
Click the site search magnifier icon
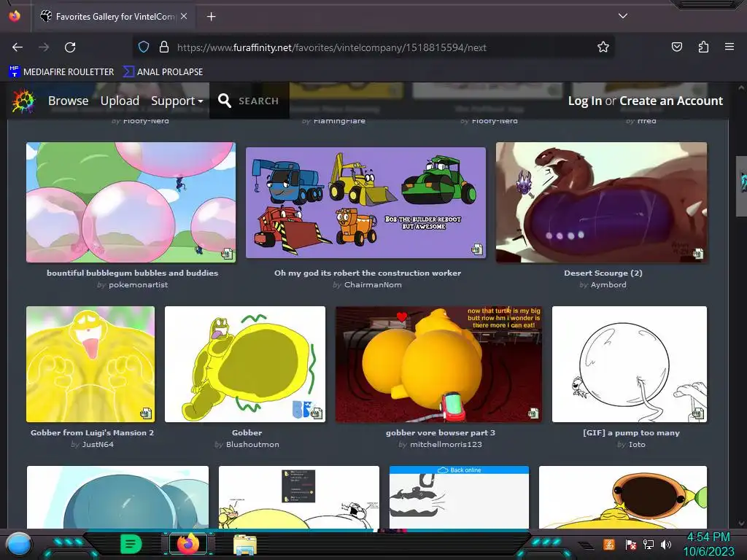coord(225,101)
